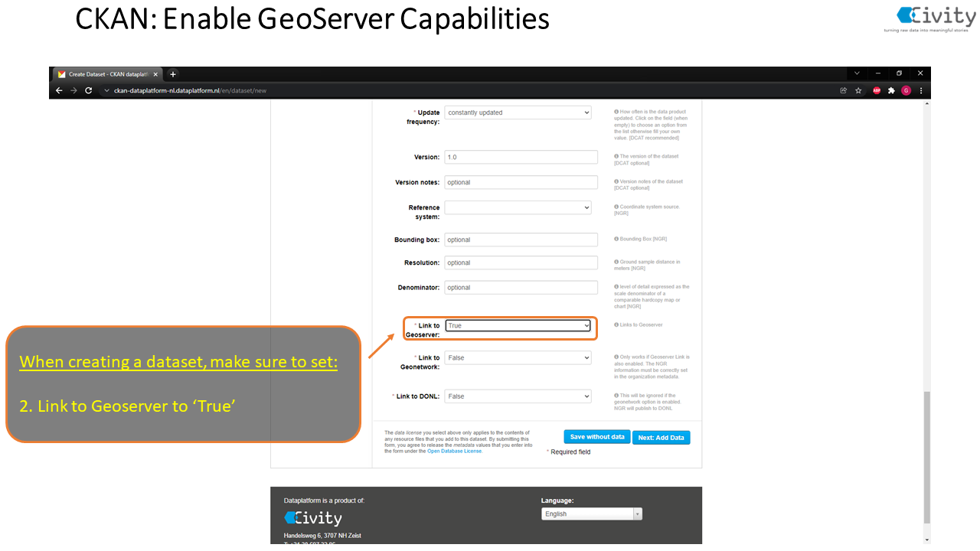Open the Link to Geonetwork dropdown
Screen dimensions: 980x551
pyautogui.click(x=518, y=357)
